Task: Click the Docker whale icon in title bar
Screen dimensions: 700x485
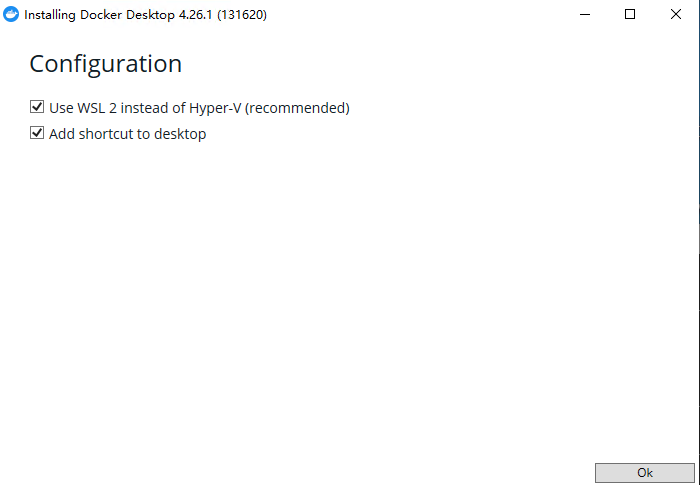Action: click(x=11, y=14)
